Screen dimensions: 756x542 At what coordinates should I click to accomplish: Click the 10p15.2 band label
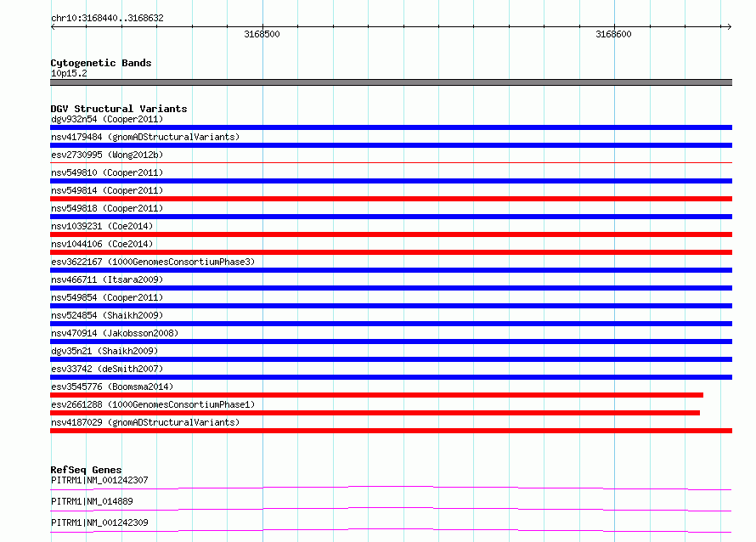click(69, 73)
